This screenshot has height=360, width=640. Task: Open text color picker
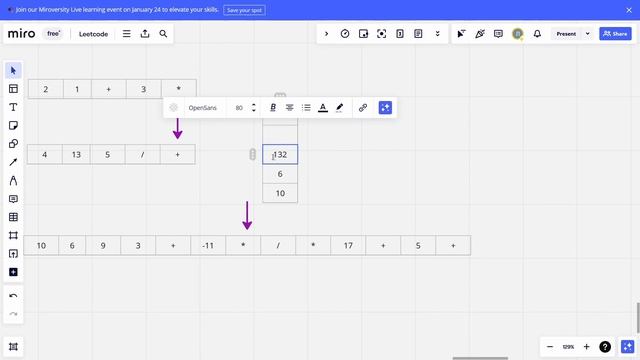point(323,107)
